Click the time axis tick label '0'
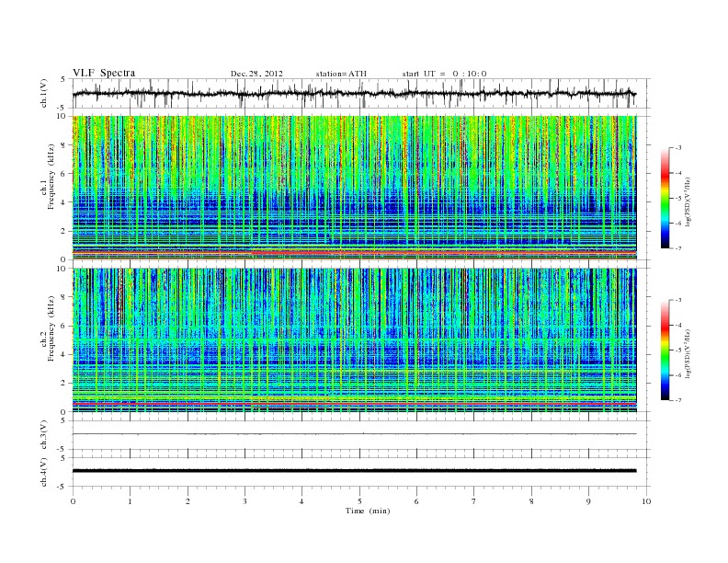The width and height of the screenshot is (728, 563). click(73, 501)
